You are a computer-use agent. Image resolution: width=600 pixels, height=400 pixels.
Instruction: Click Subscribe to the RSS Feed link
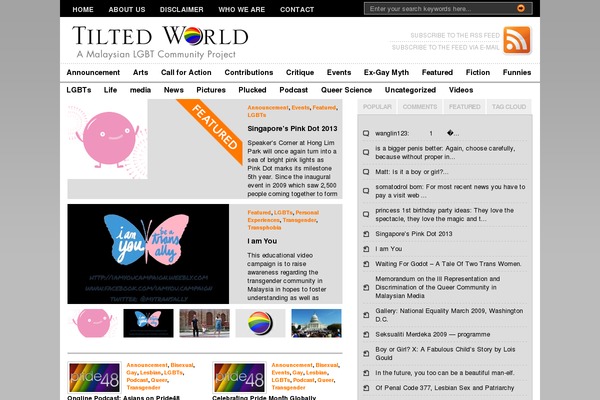pyautogui.click(x=455, y=35)
